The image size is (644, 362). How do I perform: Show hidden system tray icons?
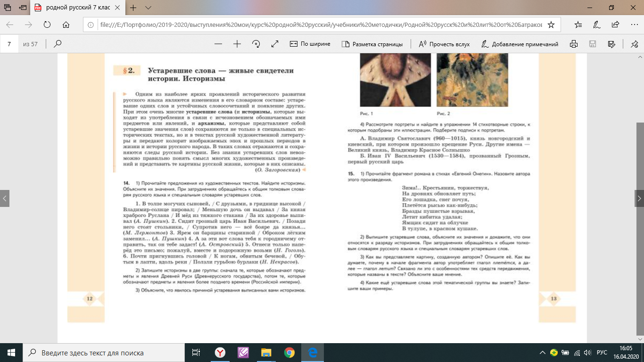tap(542, 353)
